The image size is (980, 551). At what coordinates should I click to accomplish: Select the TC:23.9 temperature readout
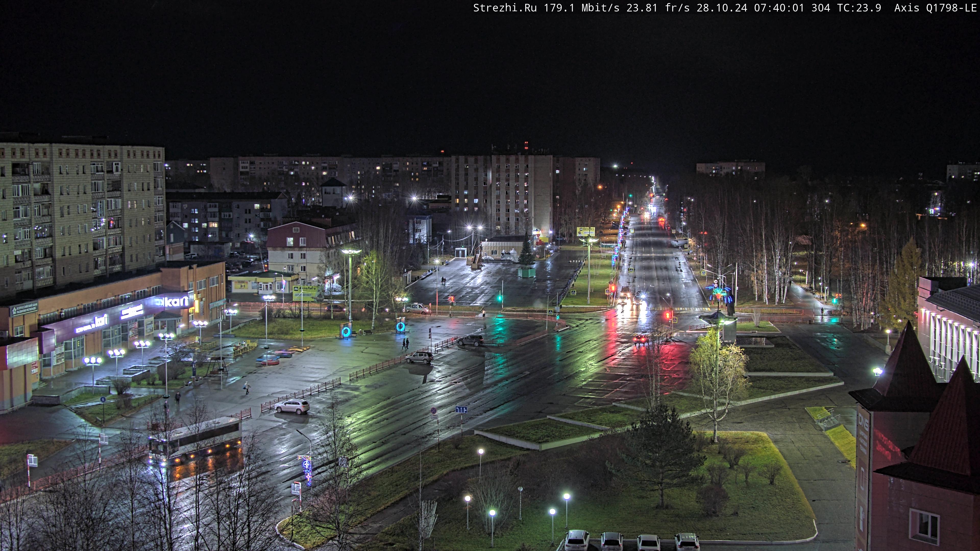point(859,8)
